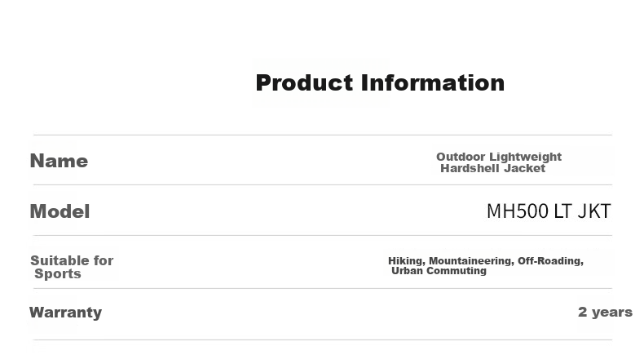Click the Outdoor Lightweight text line
This screenshot has height=355, width=644.
[x=499, y=158]
